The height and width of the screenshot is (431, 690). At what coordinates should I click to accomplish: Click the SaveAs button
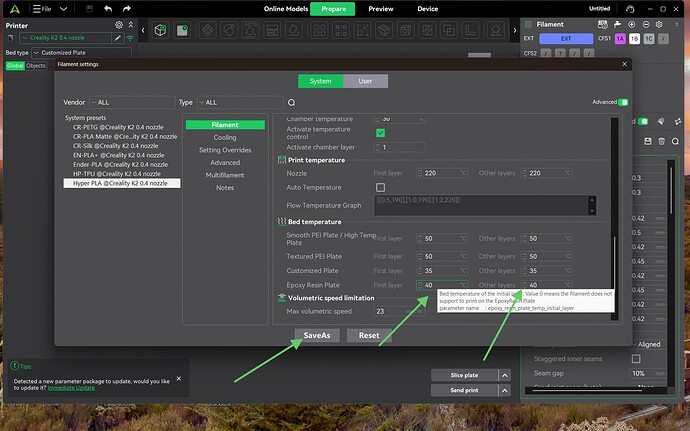[317, 335]
